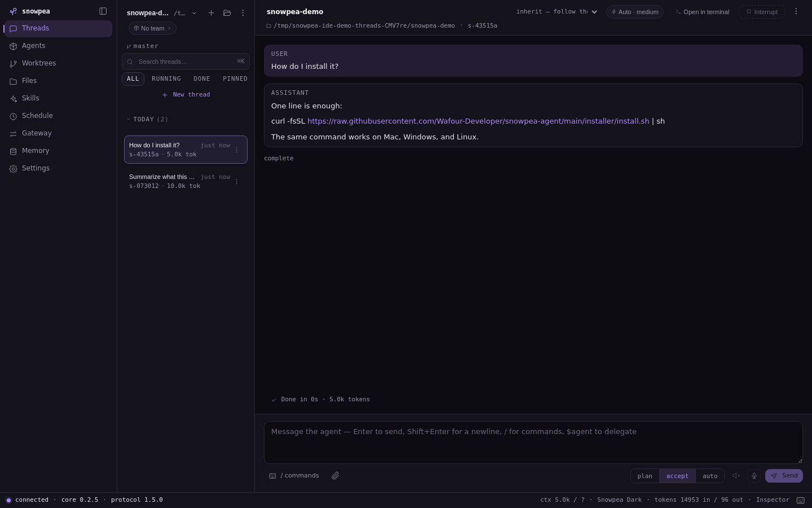
Task: Click the message input box
Action: tap(533, 443)
